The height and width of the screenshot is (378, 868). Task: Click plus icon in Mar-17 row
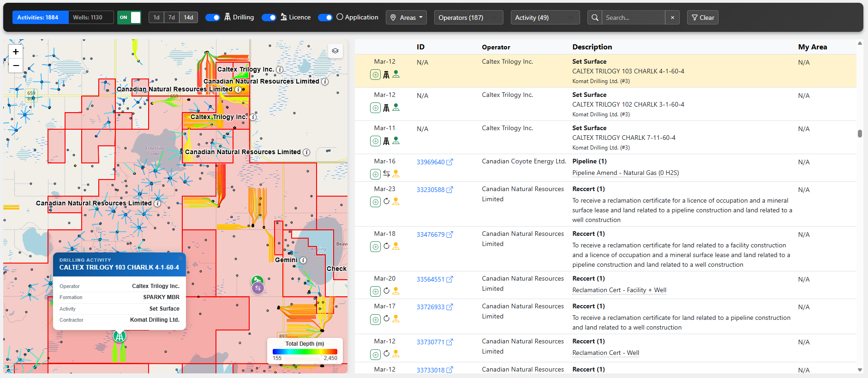point(376,319)
